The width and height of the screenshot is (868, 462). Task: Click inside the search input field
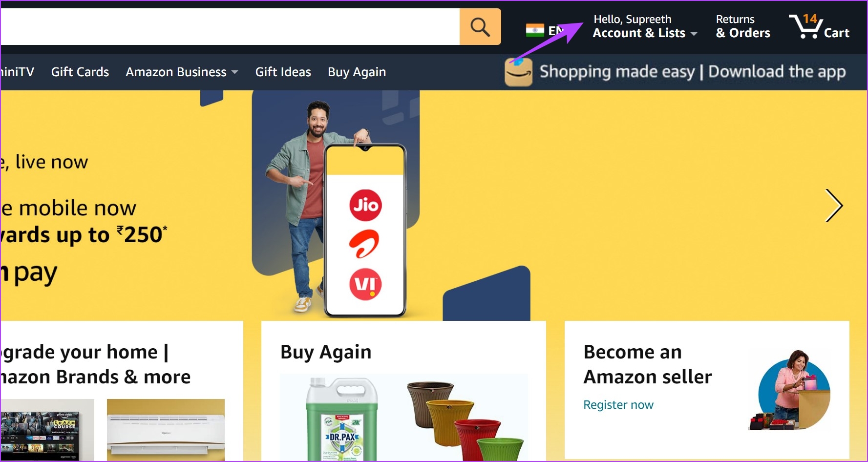(230, 26)
